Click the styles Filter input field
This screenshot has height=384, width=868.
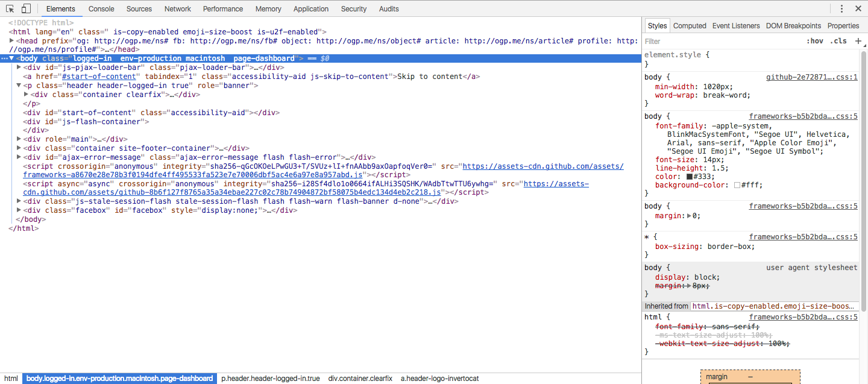click(x=722, y=41)
